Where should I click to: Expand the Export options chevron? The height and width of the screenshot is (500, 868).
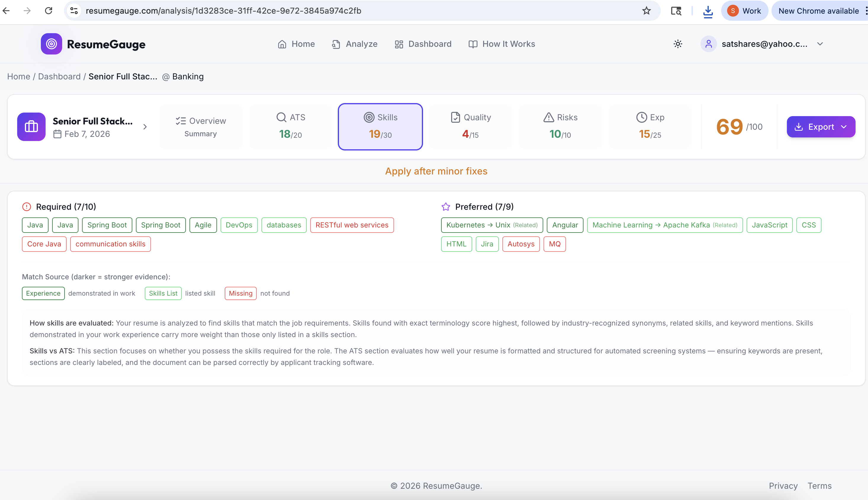(844, 127)
